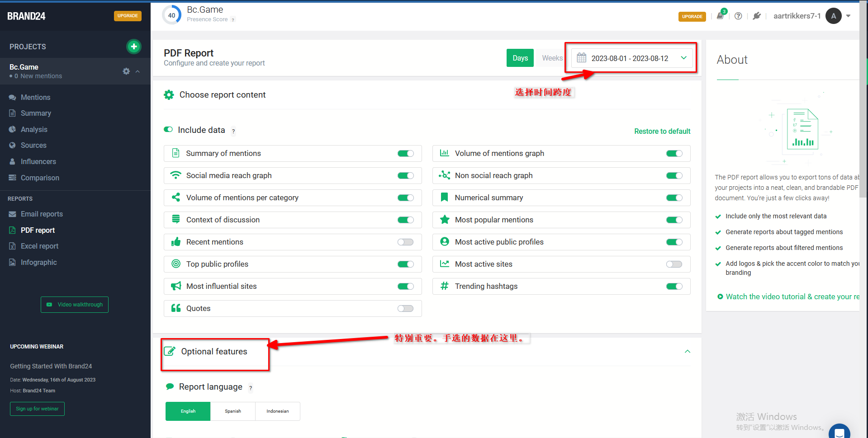Select the Days grouping button
Image resolution: width=868 pixels, height=438 pixels.
point(520,58)
